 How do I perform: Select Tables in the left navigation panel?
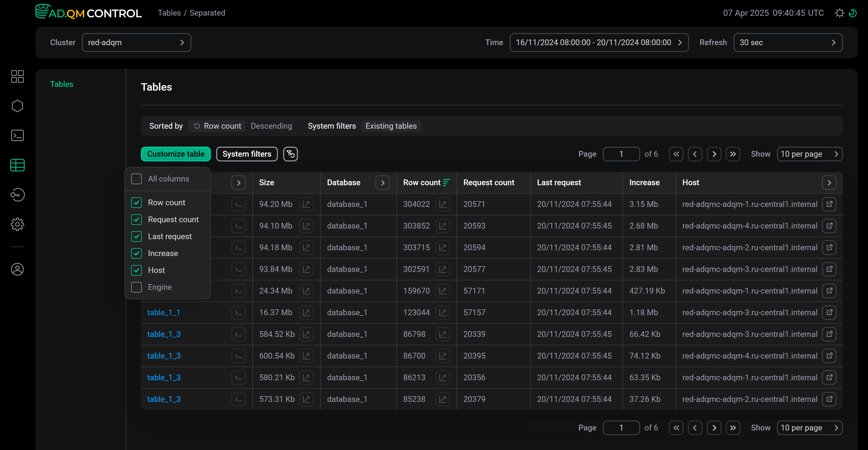tap(61, 84)
